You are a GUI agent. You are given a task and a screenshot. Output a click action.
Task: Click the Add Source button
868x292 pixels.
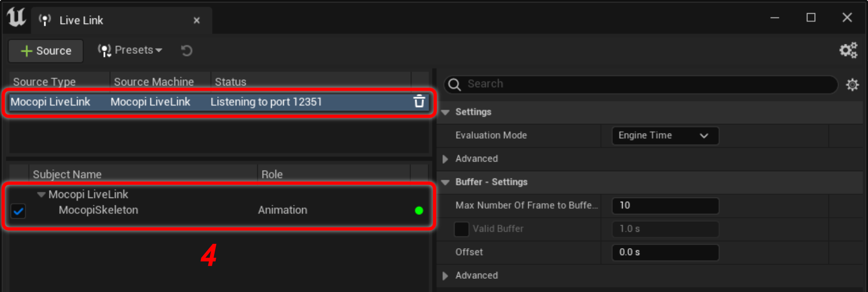[46, 51]
